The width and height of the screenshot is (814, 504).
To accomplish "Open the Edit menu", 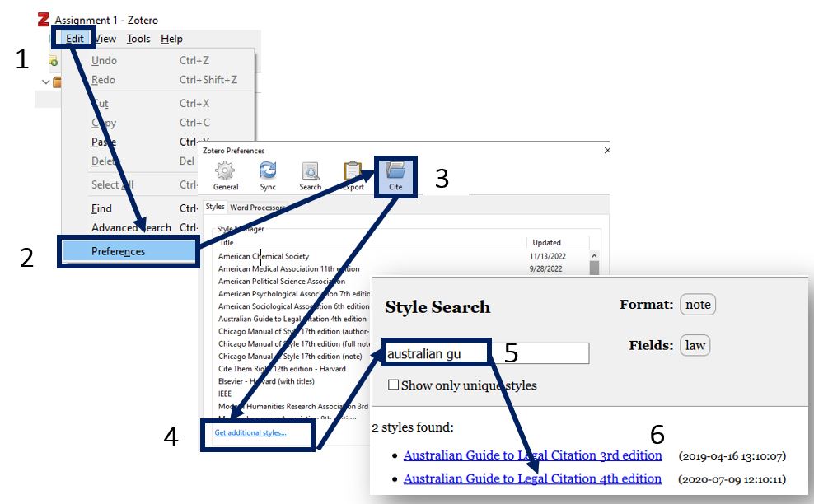I will [x=74, y=38].
